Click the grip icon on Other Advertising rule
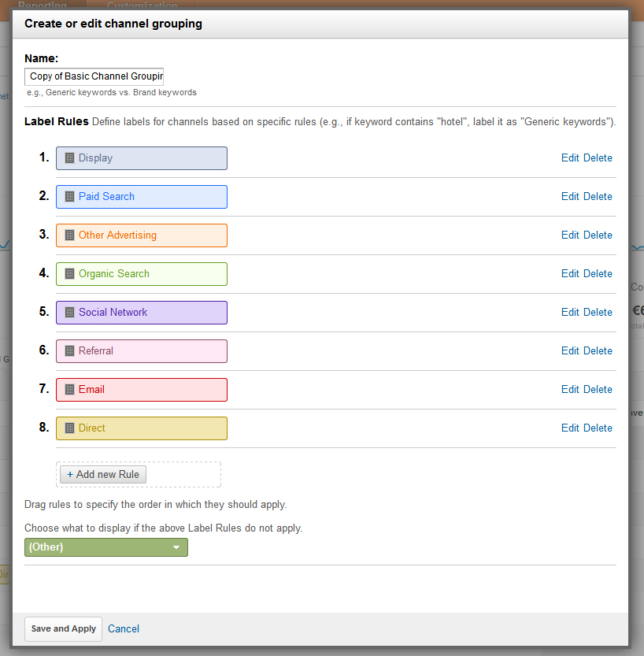The image size is (644, 656). coord(69,235)
